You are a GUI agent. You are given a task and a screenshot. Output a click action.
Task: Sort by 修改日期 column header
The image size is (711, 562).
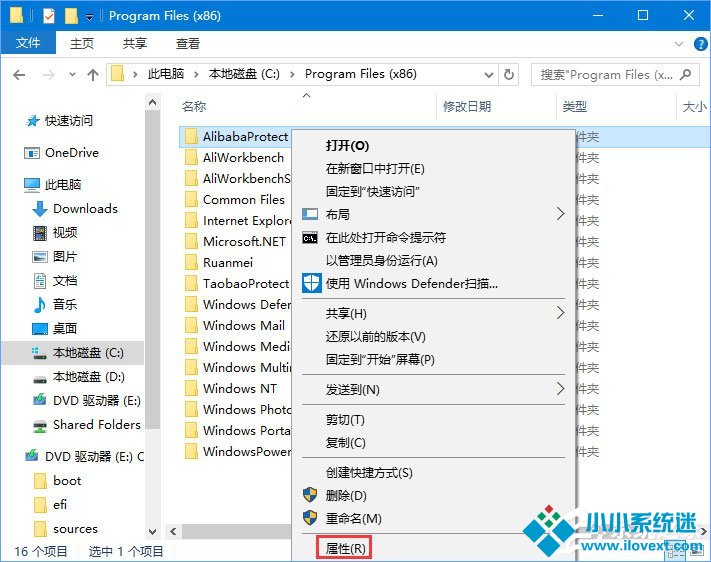pyautogui.click(x=467, y=107)
